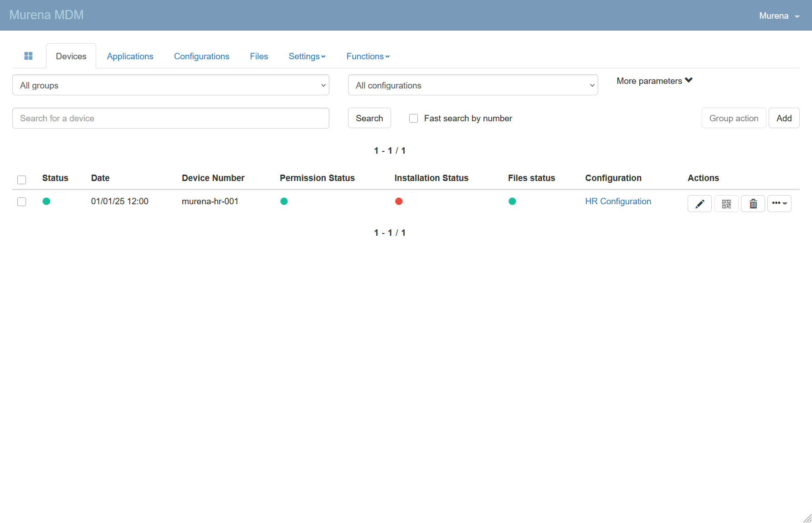Viewport: 812px width, 523px height.
Task: Tick the select-all checkbox in table header
Action: point(21,180)
